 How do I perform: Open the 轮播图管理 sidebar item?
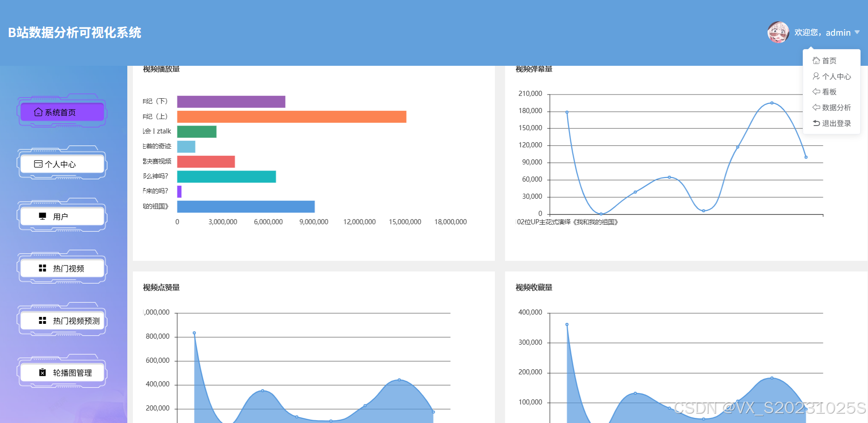pyautogui.click(x=62, y=372)
